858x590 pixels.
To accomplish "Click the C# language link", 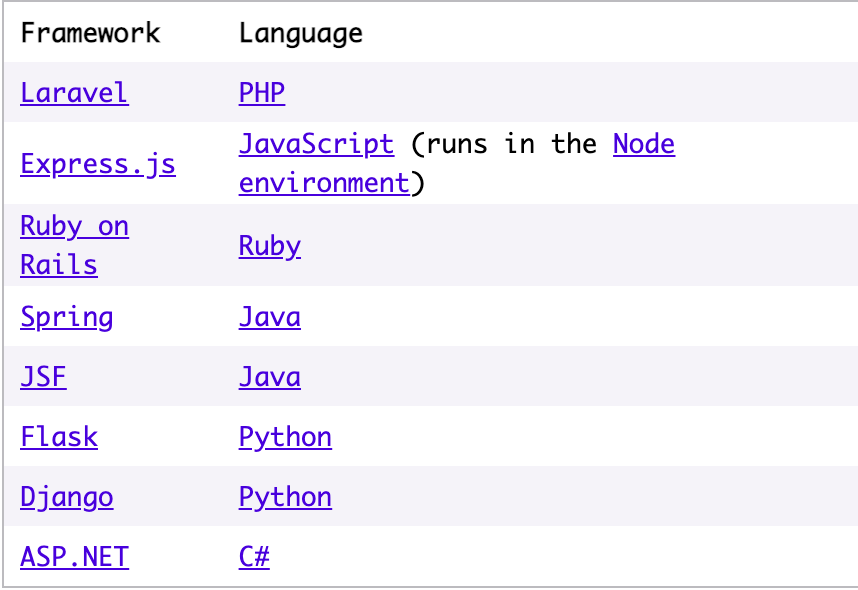I will [254, 557].
